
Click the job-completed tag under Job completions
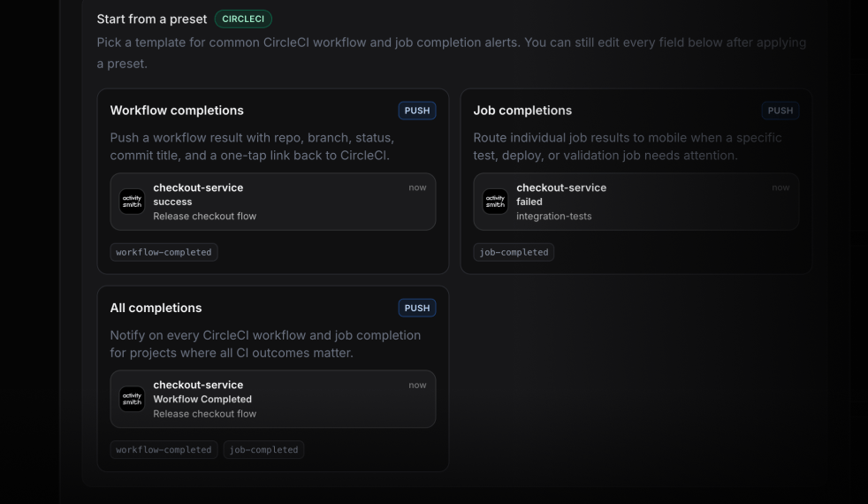click(x=514, y=252)
